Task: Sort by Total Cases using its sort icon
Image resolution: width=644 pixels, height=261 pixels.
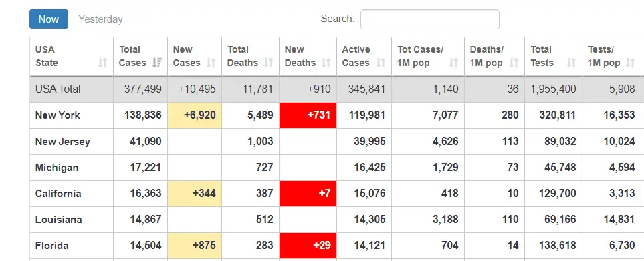Action: tap(156, 63)
